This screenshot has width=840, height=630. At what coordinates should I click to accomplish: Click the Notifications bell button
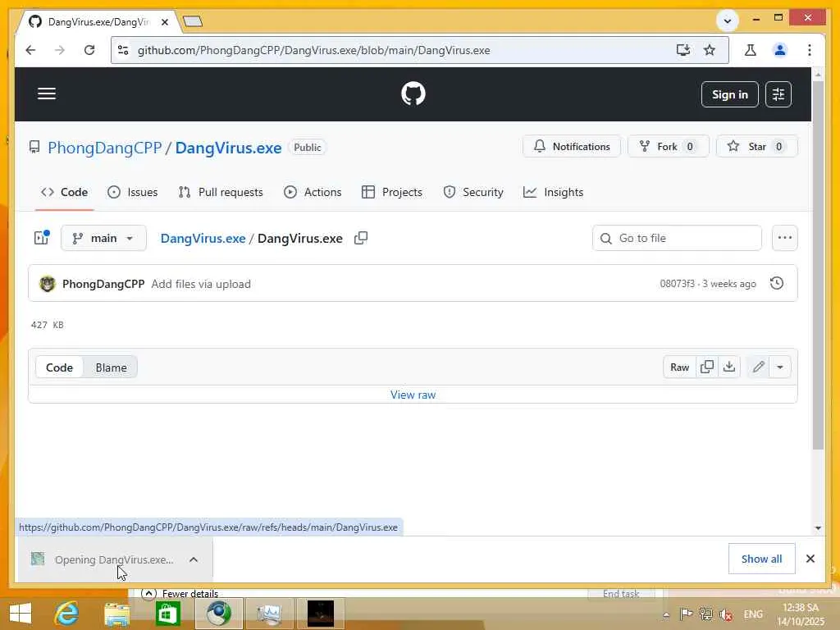coord(572,146)
